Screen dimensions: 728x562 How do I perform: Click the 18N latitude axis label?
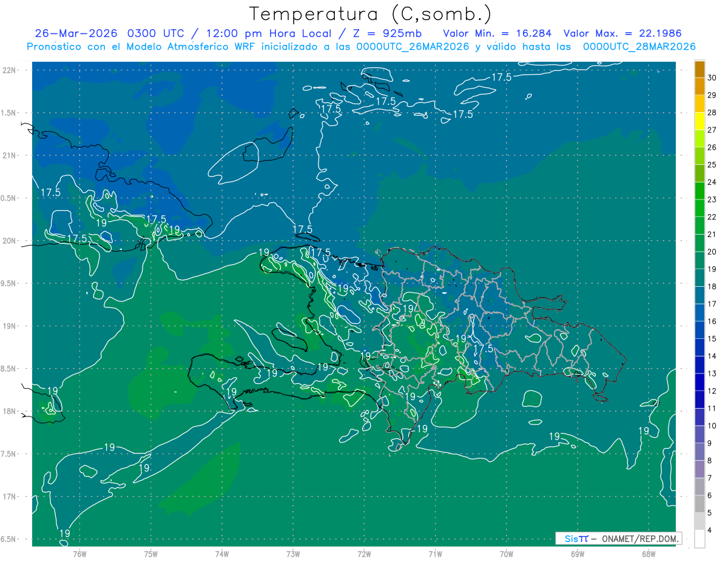pos(9,411)
